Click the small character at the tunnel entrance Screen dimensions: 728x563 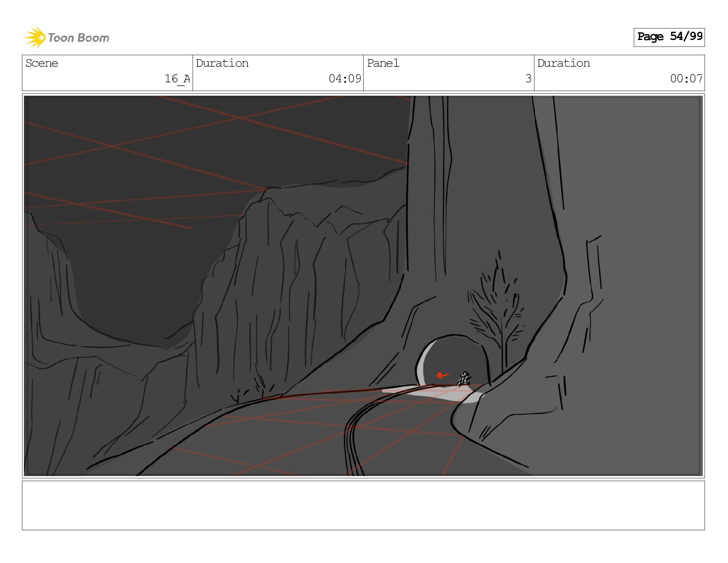(464, 379)
